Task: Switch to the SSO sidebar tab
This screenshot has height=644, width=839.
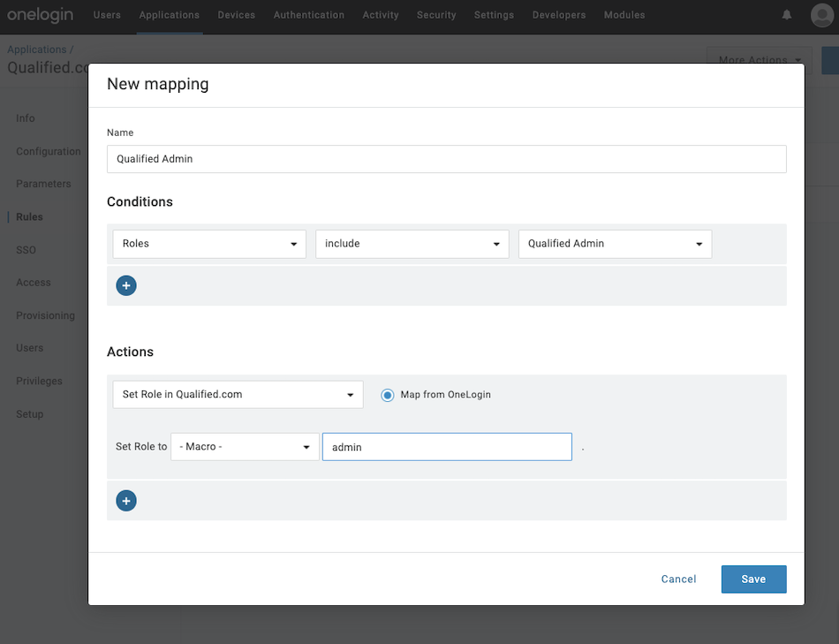Action: click(26, 250)
